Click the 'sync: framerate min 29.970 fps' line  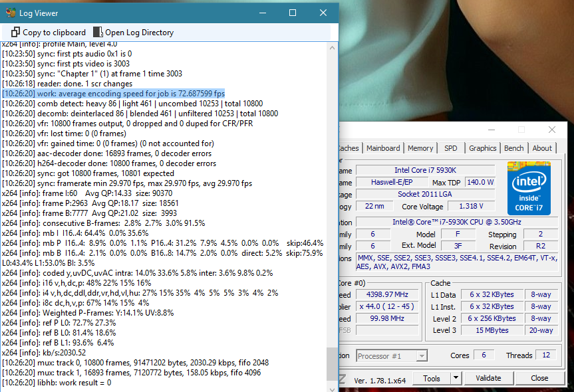(127, 183)
